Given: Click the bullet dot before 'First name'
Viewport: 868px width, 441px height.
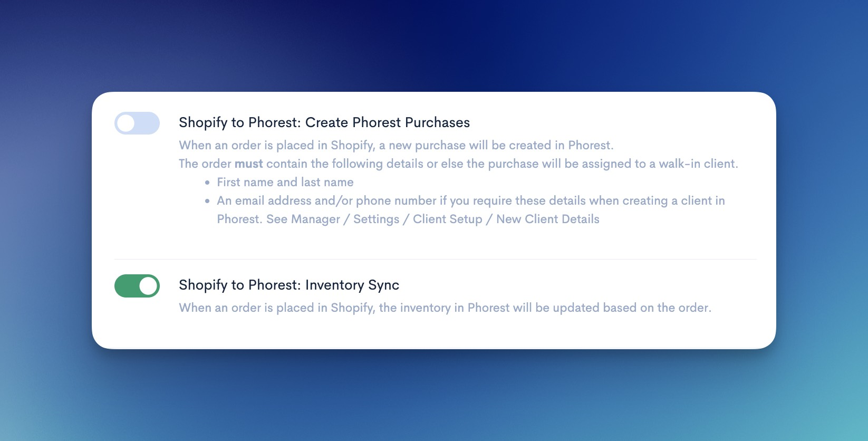Looking at the screenshot, I should point(207,183).
